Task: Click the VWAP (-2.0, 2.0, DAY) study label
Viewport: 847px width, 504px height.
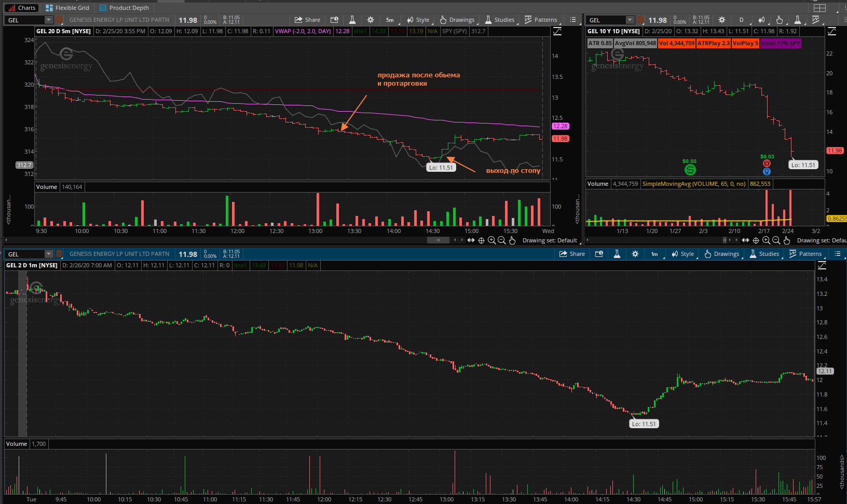Action: coord(303,31)
